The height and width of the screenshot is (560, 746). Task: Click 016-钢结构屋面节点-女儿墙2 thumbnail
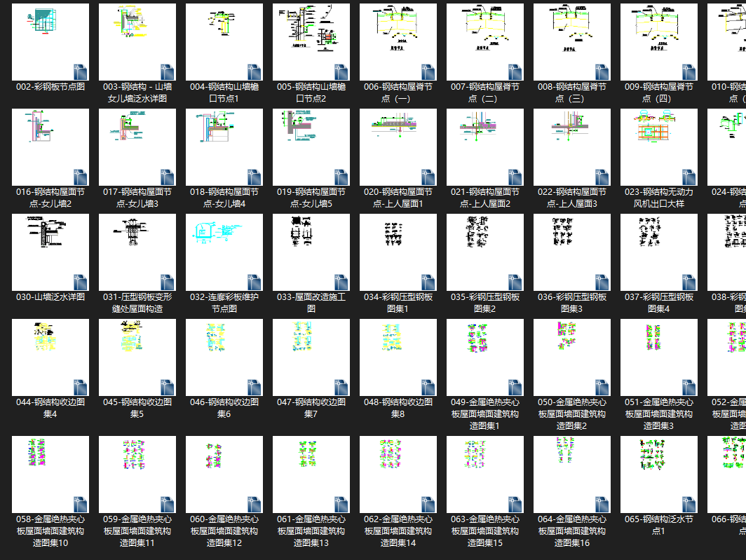click(x=50, y=147)
